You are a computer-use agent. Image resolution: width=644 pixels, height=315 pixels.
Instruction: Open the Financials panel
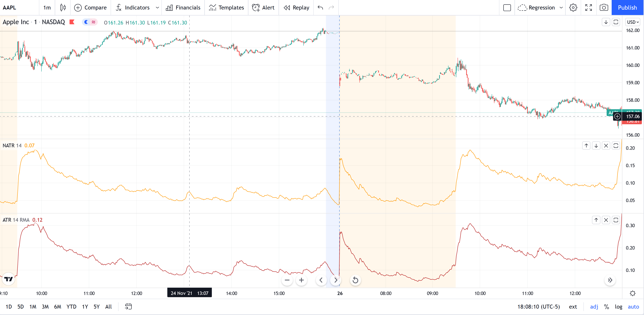click(x=183, y=8)
